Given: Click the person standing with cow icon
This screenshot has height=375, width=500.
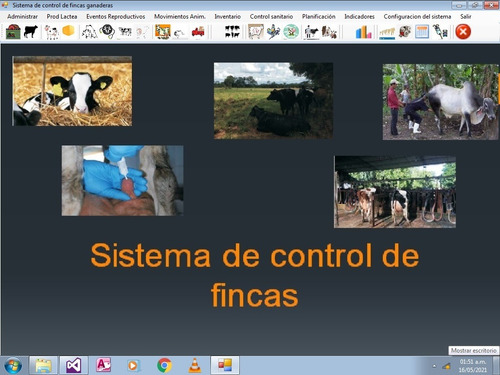Looking at the screenshot, I should pos(311,32).
